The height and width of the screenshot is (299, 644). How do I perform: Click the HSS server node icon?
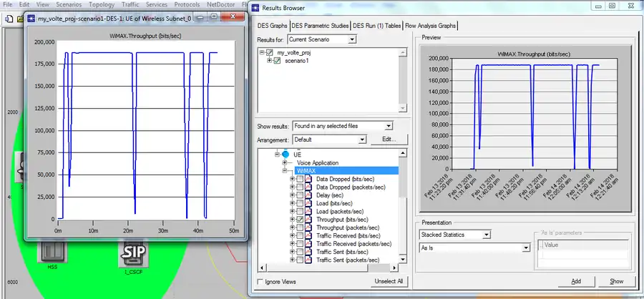tap(51, 251)
